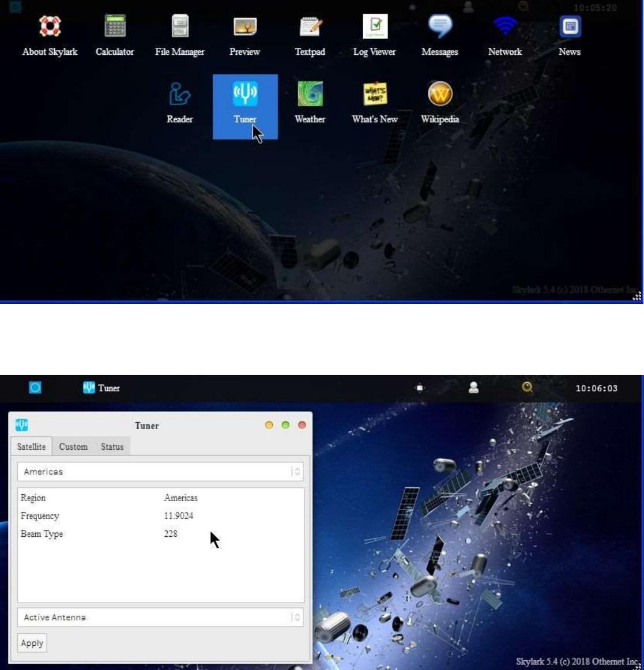Open the News app icon

(570, 36)
